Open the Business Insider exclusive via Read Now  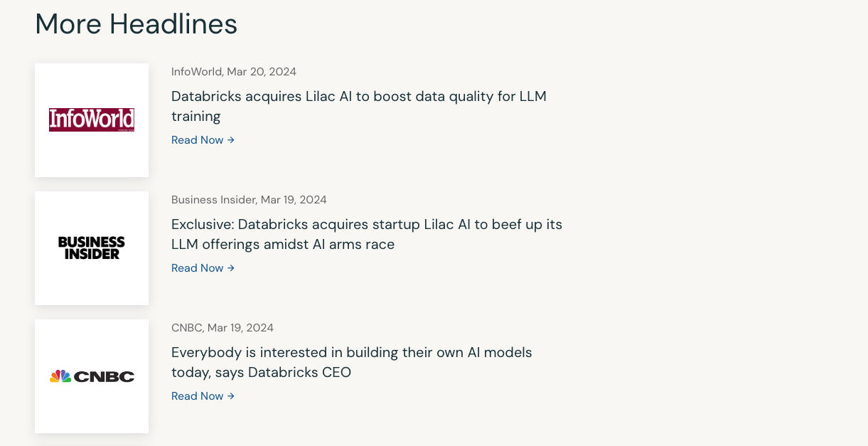pyautogui.click(x=198, y=267)
